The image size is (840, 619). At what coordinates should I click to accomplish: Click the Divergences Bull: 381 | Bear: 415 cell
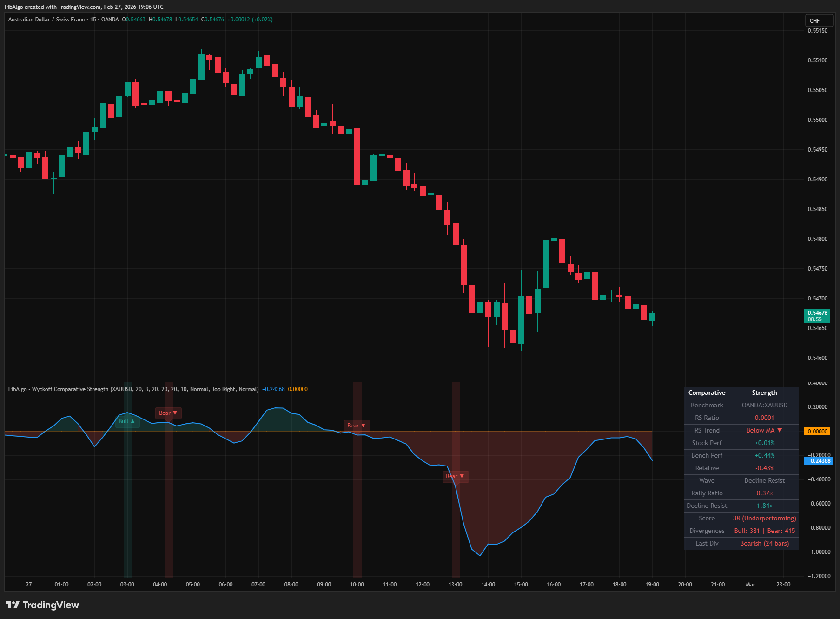point(764,531)
